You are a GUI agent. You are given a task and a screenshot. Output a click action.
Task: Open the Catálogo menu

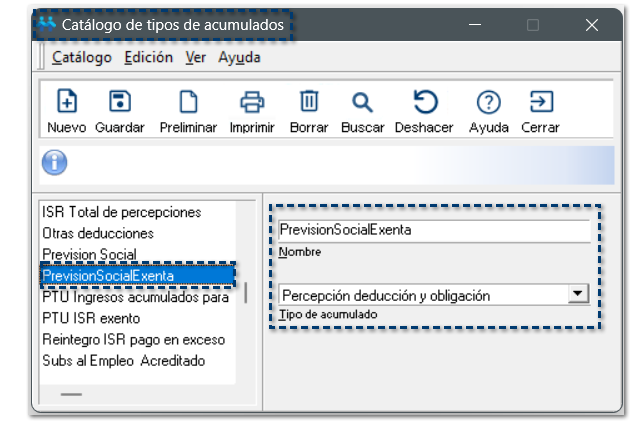81,57
